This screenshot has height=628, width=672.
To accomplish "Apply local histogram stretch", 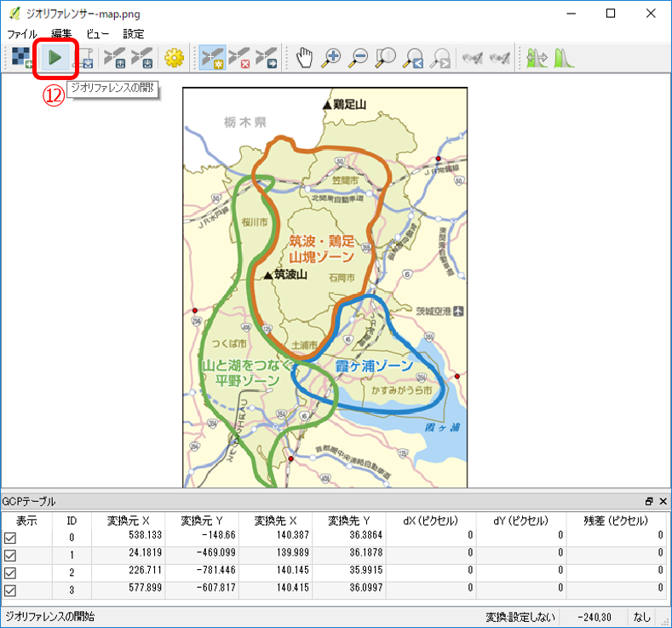I will pyautogui.click(x=564, y=57).
